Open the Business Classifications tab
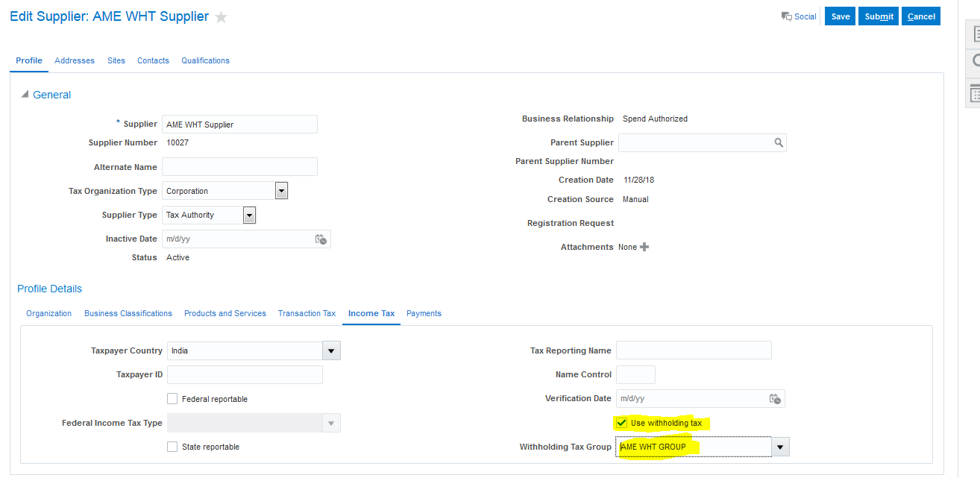Image resolution: width=980 pixels, height=478 pixels. pos(128,313)
